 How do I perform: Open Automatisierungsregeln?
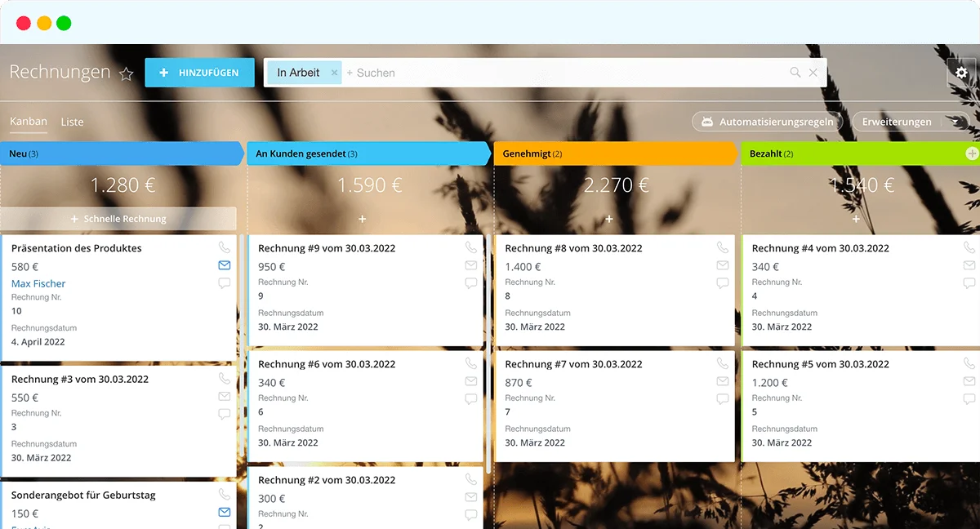coord(768,122)
